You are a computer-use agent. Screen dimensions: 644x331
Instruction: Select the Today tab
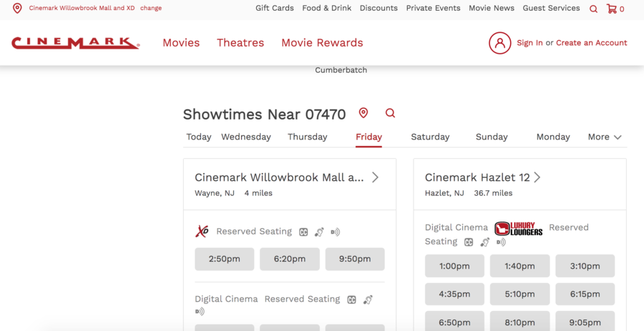point(199,137)
